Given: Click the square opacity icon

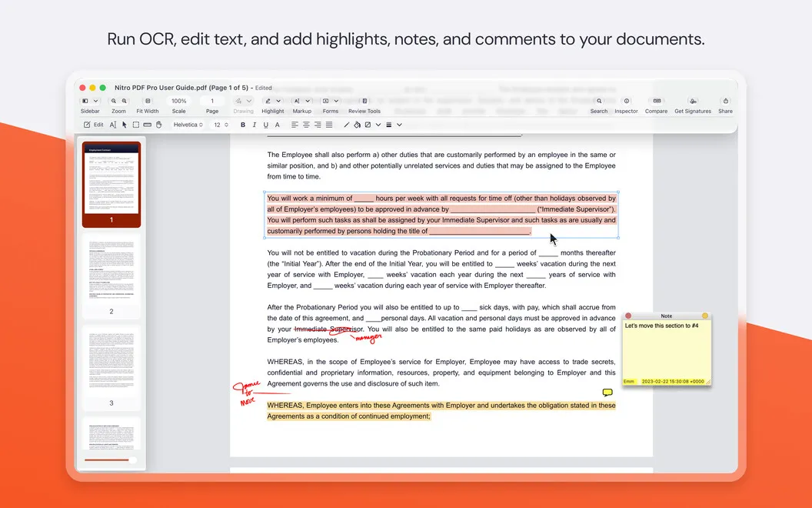Looking at the screenshot, I should (368, 125).
